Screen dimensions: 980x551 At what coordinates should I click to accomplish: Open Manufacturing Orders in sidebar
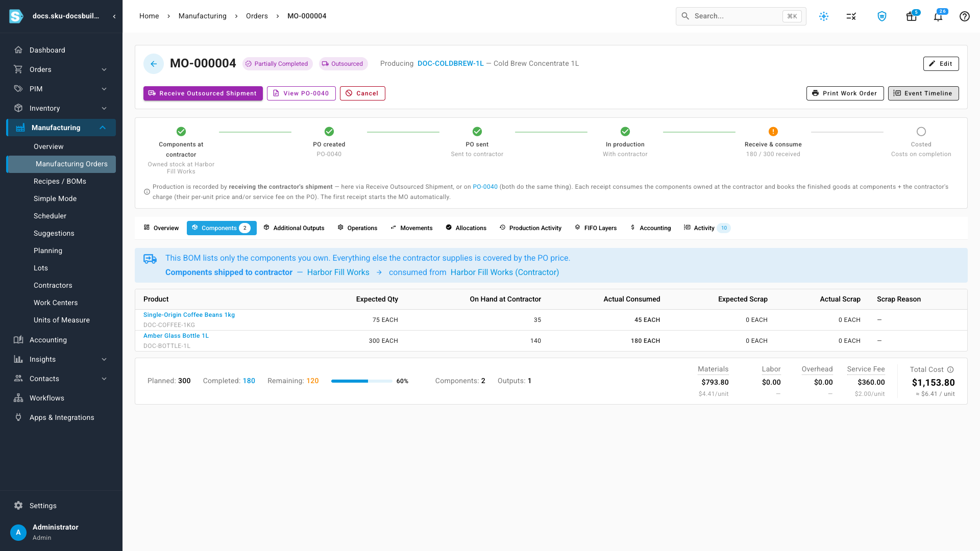61,164
